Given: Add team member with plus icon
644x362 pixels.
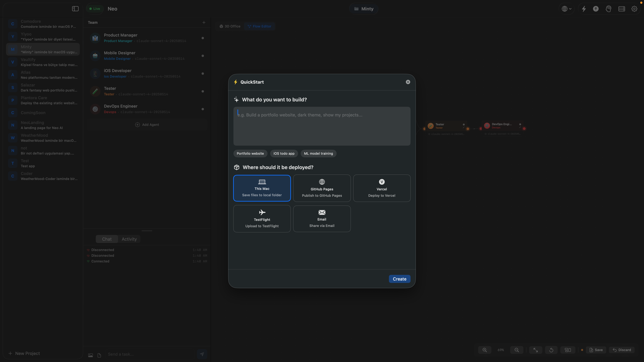Looking at the screenshot, I should pos(204,22).
